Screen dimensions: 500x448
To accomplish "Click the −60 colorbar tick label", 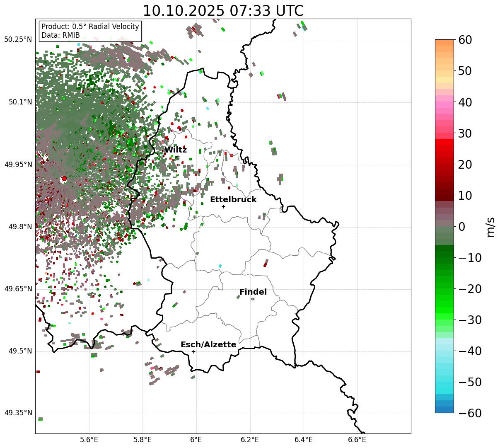I will point(470,413).
